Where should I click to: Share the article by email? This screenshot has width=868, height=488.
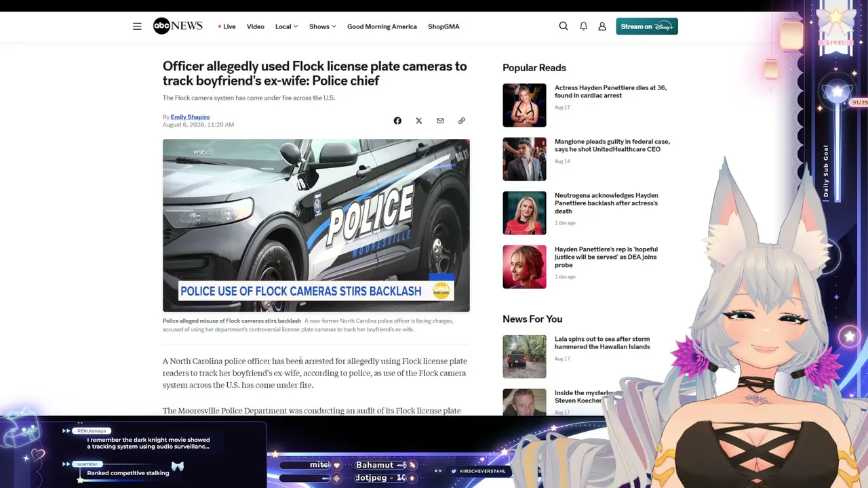[x=440, y=121]
